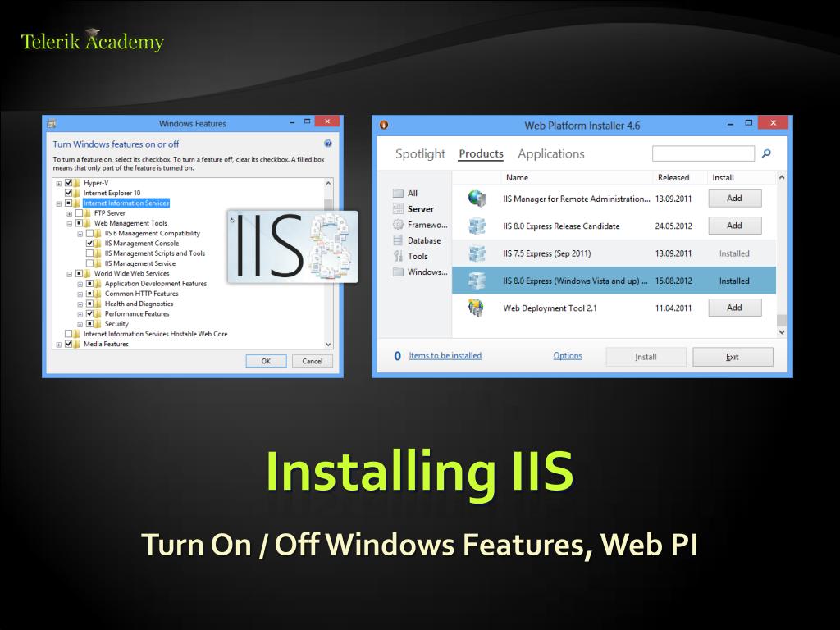
Task: Expand the FTP Server node
Action: click(x=70, y=214)
